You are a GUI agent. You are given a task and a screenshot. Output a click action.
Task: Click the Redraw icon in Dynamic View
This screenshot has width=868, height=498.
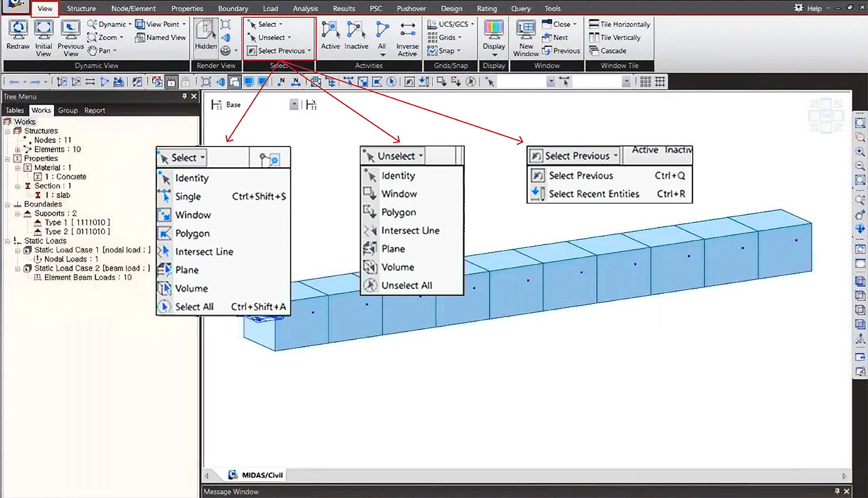tap(18, 30)
